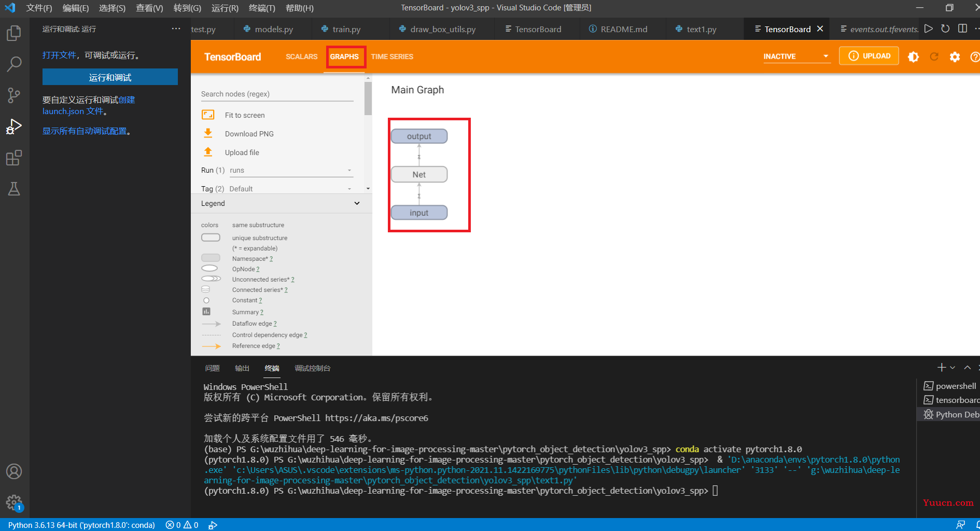The image size is (980, 531).
Task: Open more actions in Run and Debug panel
Action: (176, 29)
